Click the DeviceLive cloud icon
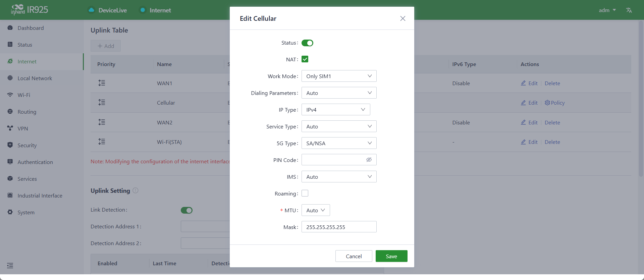 (x=91, y=10)
